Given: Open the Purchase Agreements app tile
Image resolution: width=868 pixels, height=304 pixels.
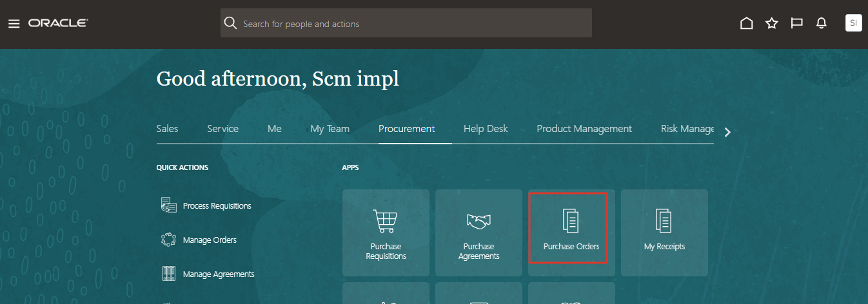Looking at the screenshot, I should pyautogui.click(x=478, y=233).
